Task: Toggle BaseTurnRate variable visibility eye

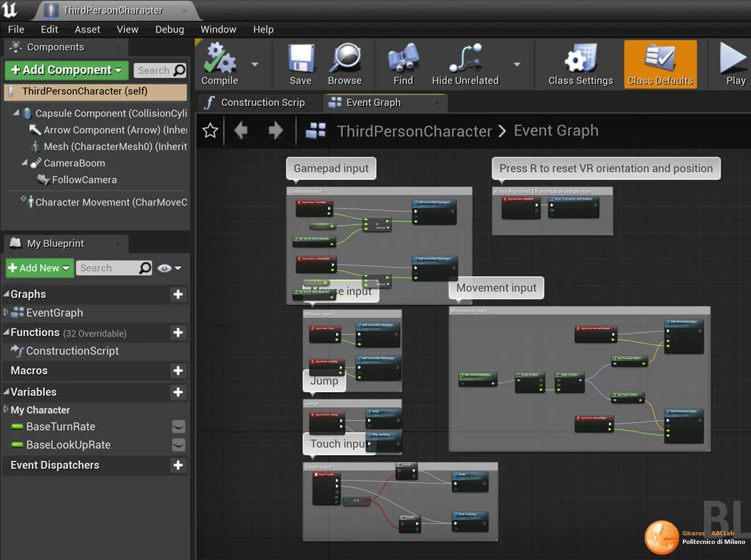Action: 179,426
